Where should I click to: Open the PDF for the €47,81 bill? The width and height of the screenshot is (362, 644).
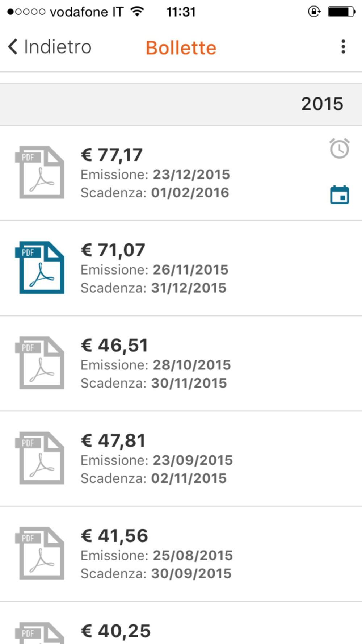[x=41, y=458]
